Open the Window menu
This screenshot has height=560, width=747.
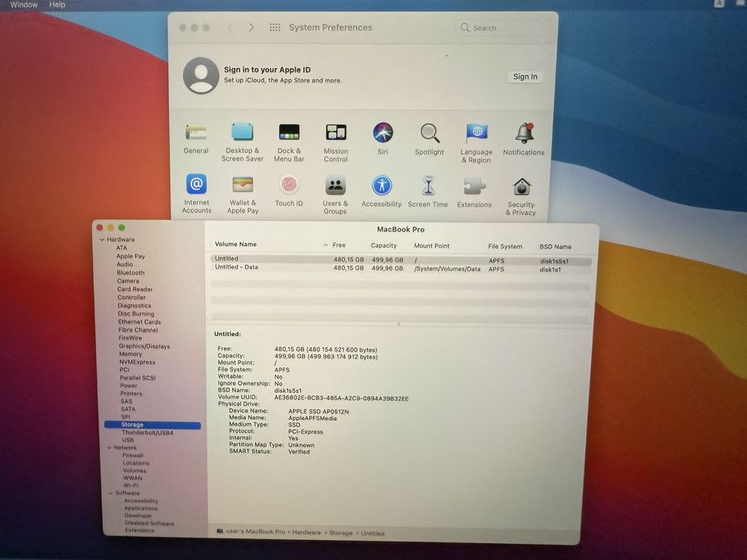tap(24, 5)
